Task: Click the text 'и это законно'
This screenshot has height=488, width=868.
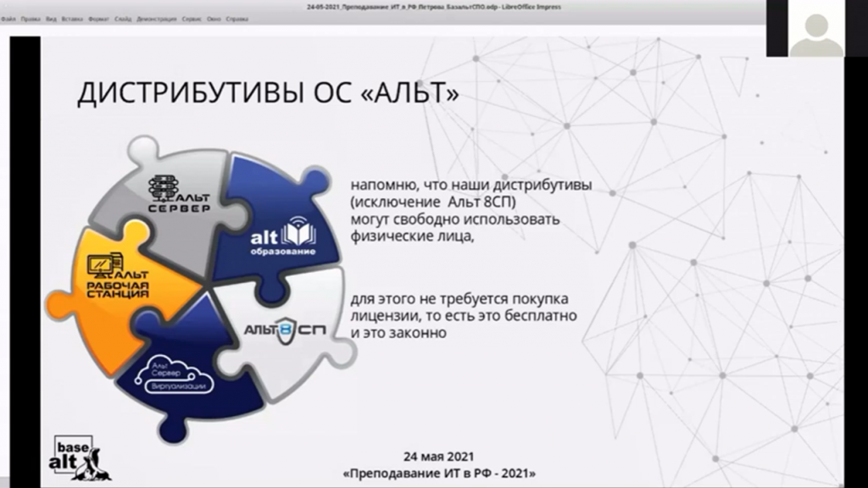Action: pos(398,333)
